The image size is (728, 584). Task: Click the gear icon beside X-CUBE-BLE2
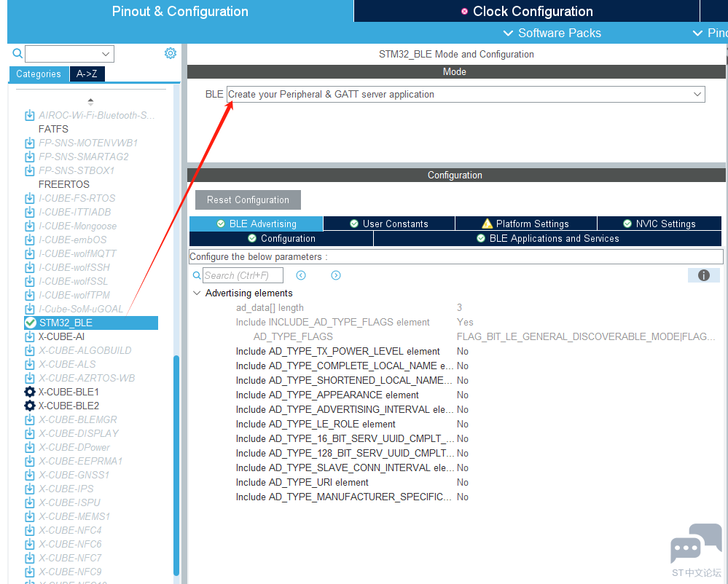(30, 406)
